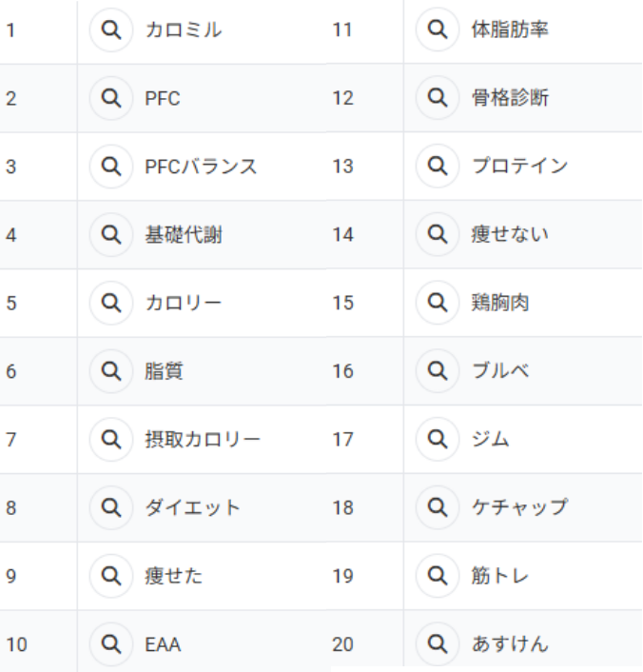Select the ジム keyword
This screenshot has height=672, width=643.
coord(491,440)
